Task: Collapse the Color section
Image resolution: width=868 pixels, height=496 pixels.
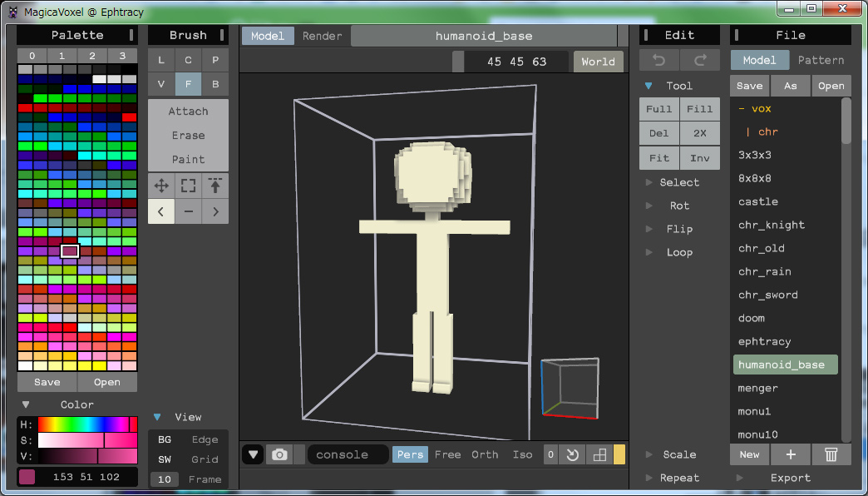Action: (26, 404)
